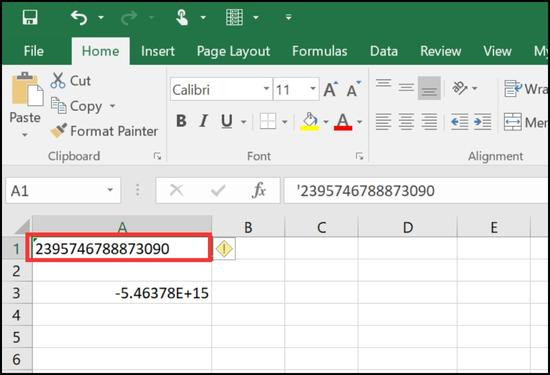Click the Top Align icon
Viewport: 550px width, 375px height.
click(384, 84)
